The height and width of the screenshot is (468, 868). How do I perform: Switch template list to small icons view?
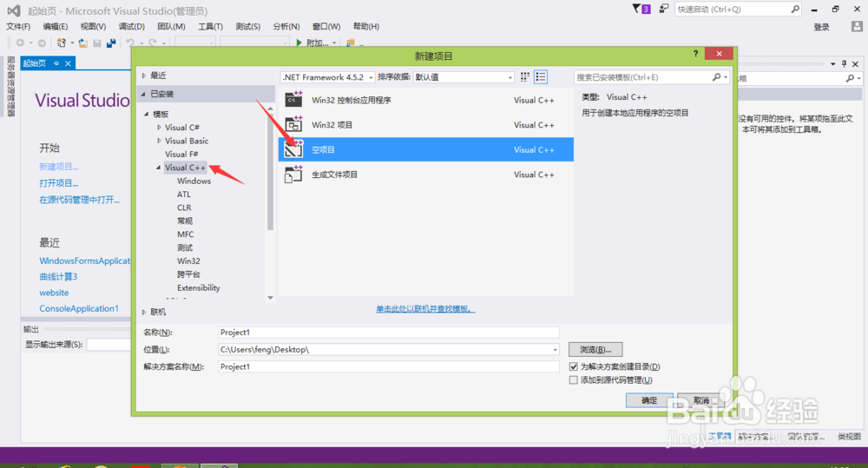[525, 77]
